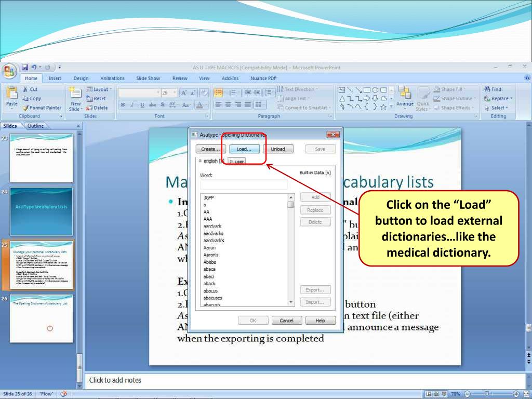The width and height of the screenshot is (532, 399).
Task: Align text left
Action: coord(219,105)
